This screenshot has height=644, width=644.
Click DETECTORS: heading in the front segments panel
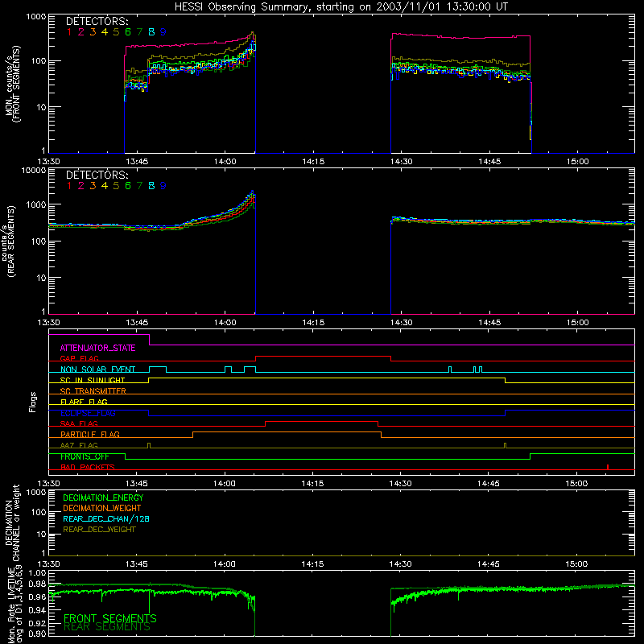97,21
